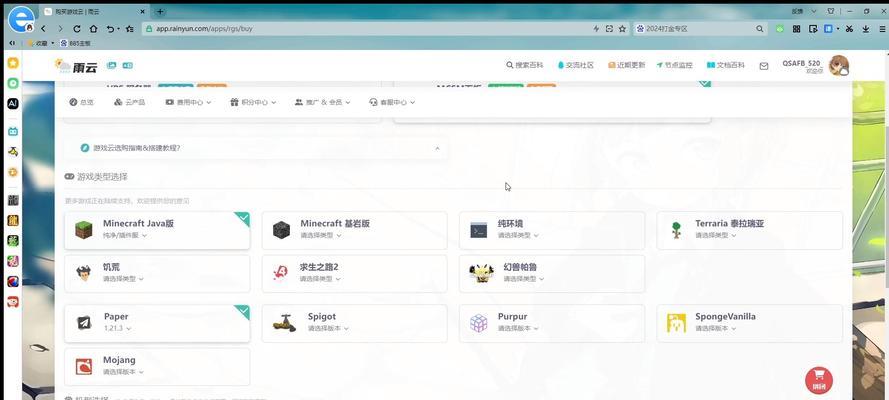Select the Minecraft 基岩版 game card
The height and width of the screenshot is (400, 889).
tap(354, 230)
